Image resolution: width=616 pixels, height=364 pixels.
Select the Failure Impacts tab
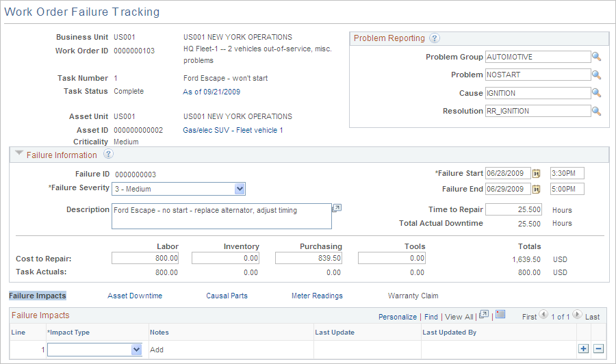[38, 296]
